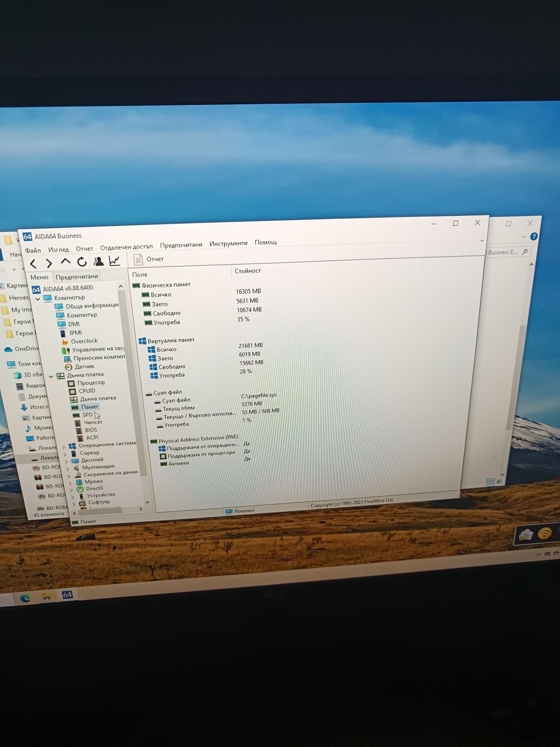The height and width of the screenshot is (747, 560).
Task: Open the Отдалечен достъп menu
Action: pyautogui.click(x=127, y=247)
